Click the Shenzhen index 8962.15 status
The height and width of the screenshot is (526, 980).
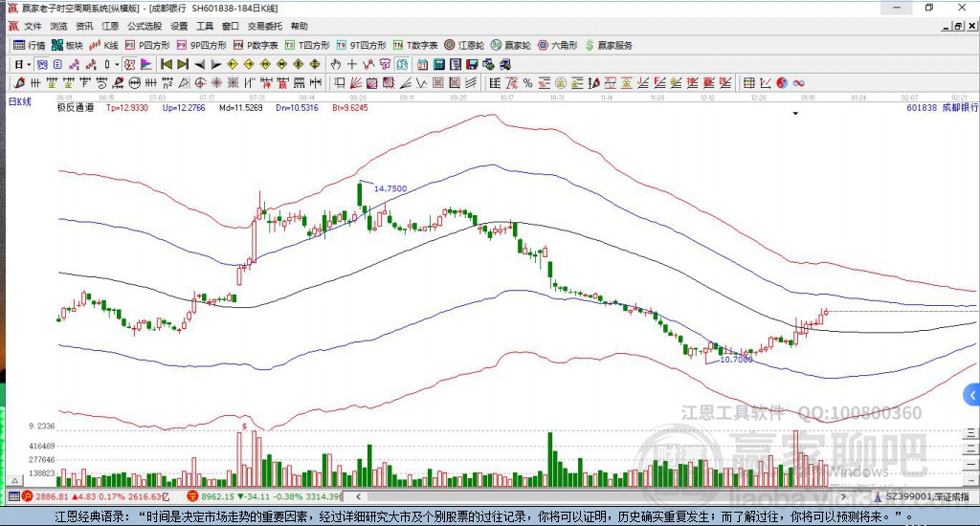264,496
